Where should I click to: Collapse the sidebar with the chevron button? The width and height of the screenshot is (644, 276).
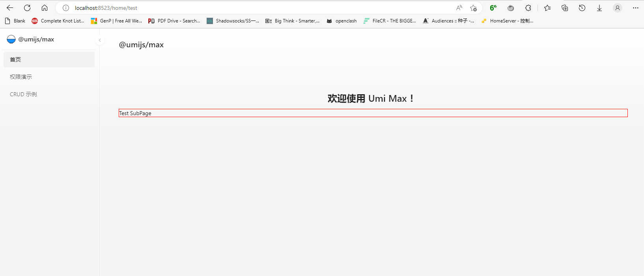coord(100,40)
